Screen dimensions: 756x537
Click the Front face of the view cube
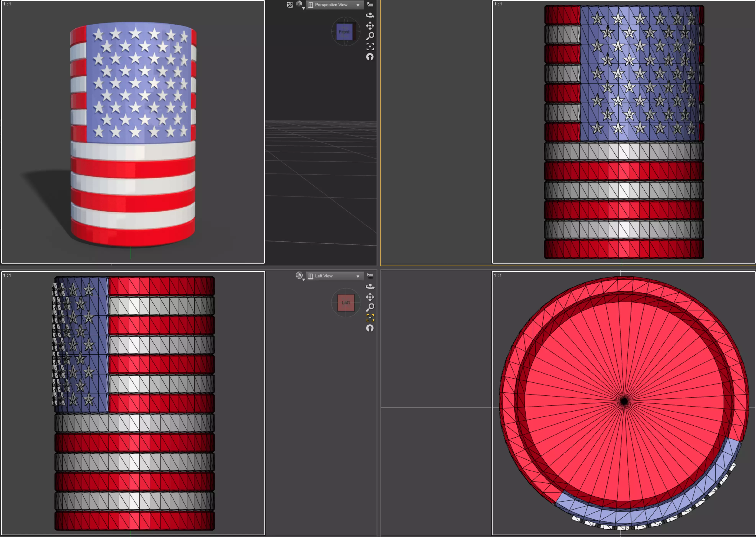(x=344, y=32)
